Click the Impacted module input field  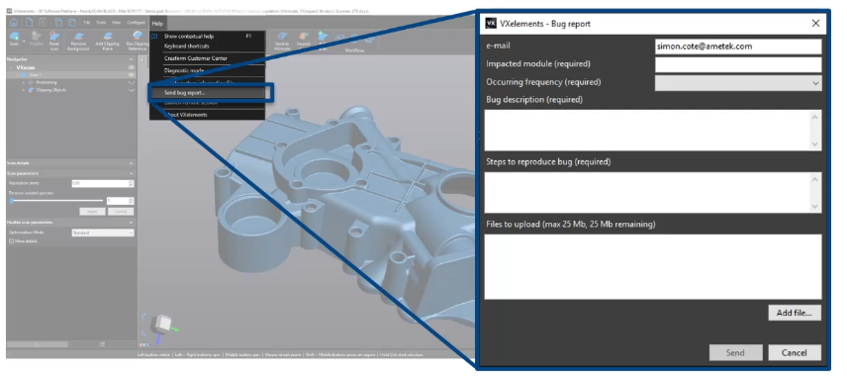point(738,65)
